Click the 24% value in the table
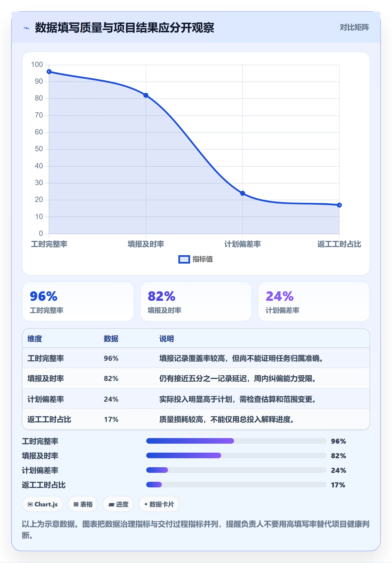392x563 pixels. tap(111, 399)
